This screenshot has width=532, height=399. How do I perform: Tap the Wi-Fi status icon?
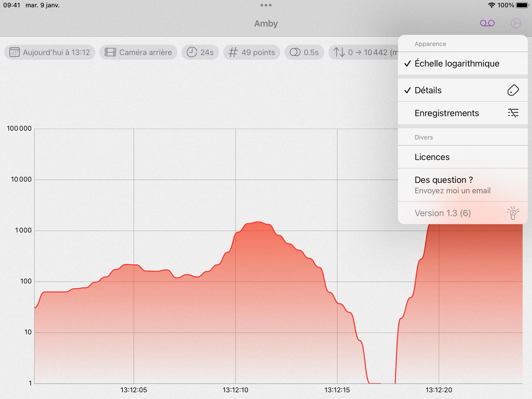pyautogui.click(x=491, y=5)
